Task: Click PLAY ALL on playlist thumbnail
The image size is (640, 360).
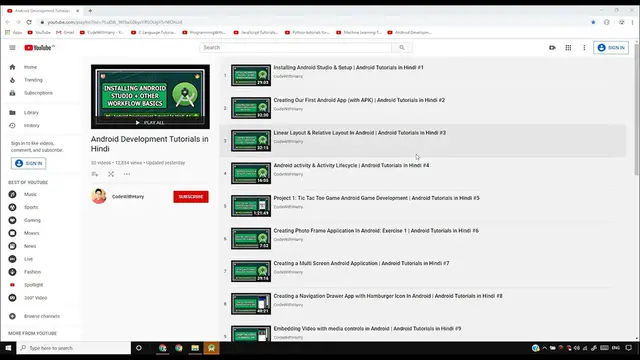Action: point(150,122)
